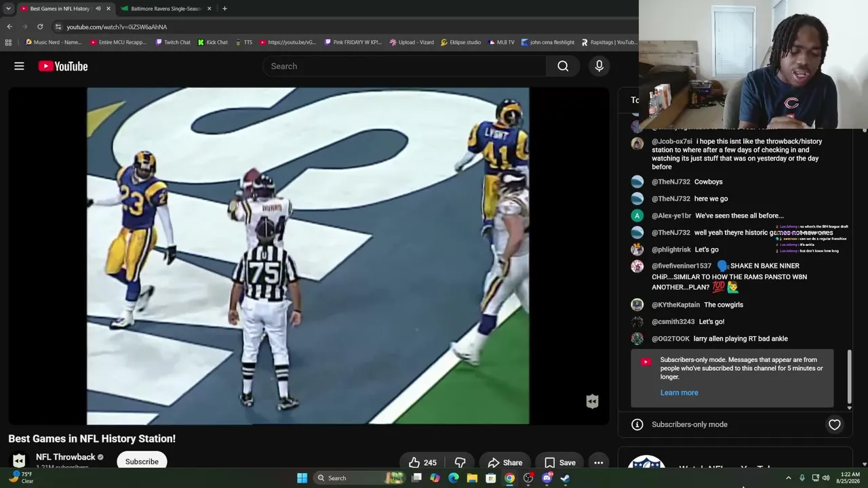868x488 pixels.
Task: Open Microsoft Store from the taskbar
Action: 491,478
